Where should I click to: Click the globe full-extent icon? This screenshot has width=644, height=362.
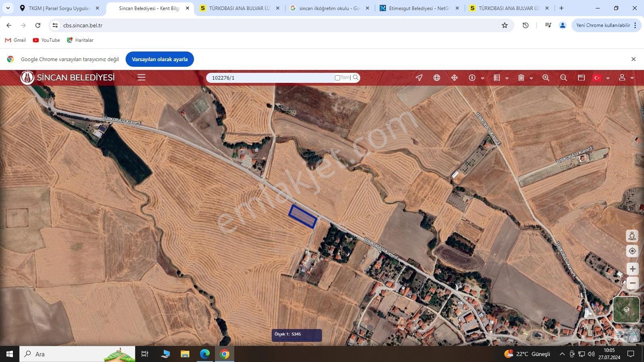(x=437, y=78)
